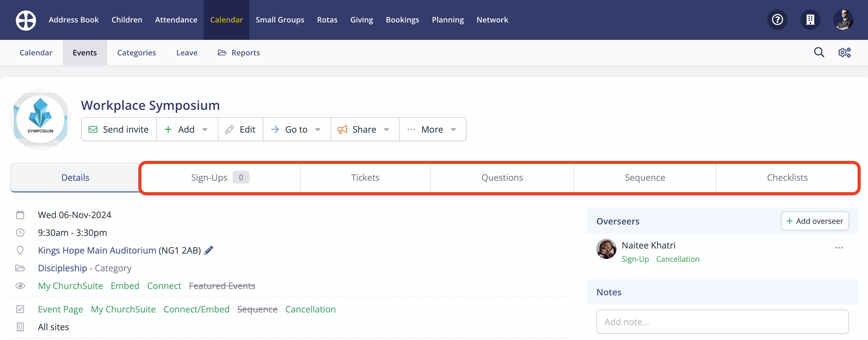Edit the venue using the pencil icon

208,250
